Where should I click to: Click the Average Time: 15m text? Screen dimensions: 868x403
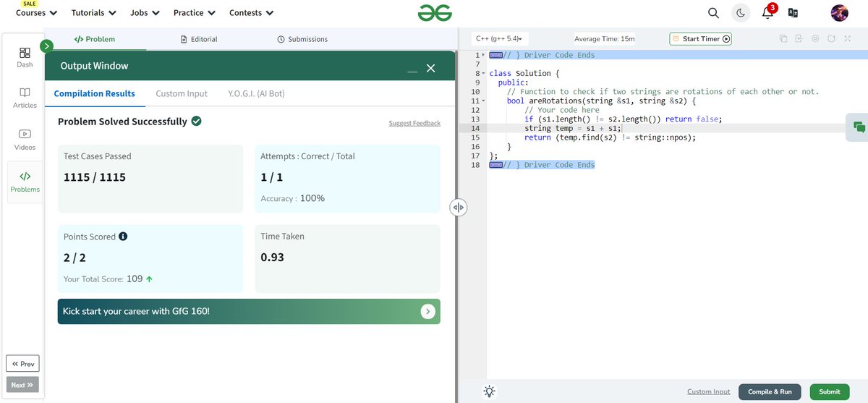(x=604, y=39)
